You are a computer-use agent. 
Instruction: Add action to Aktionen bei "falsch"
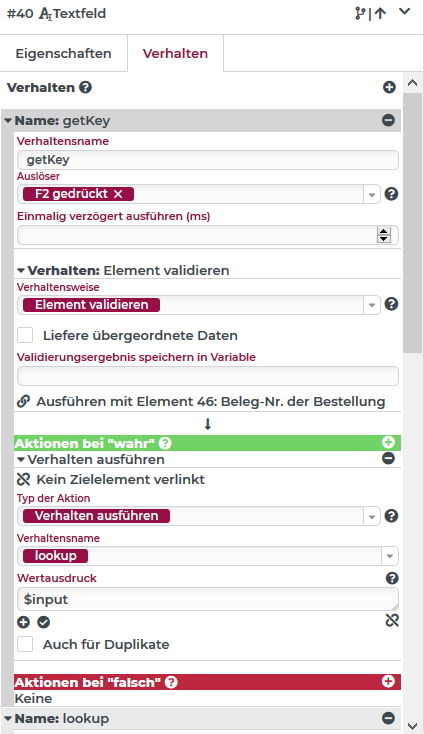pyautogui.click(x=388, y=682)
